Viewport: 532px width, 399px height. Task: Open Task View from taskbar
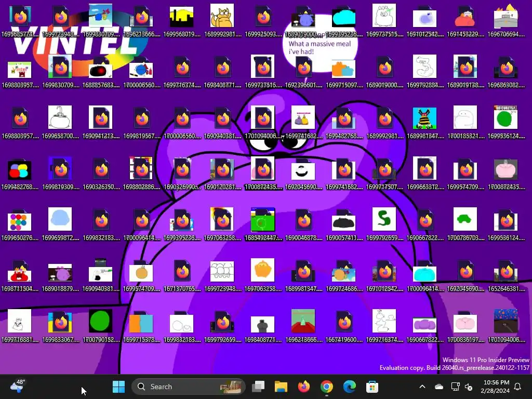[x=258, y=387]
